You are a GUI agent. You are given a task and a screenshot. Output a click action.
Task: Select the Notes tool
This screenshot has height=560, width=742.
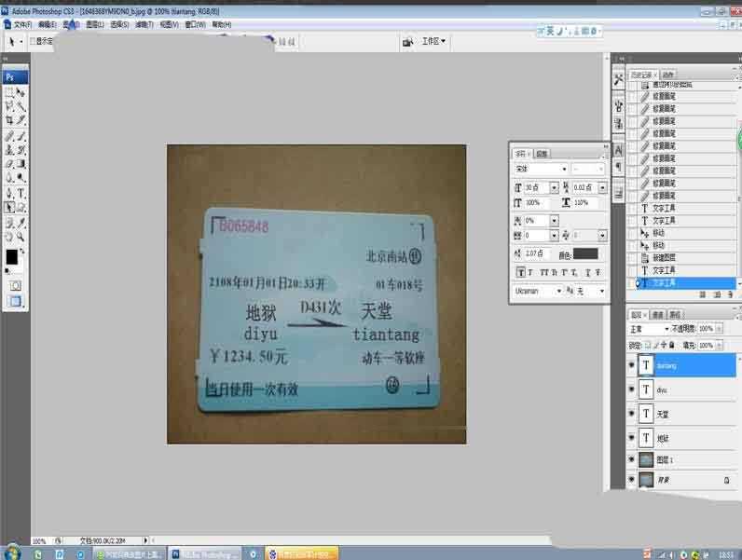(9, 223)
